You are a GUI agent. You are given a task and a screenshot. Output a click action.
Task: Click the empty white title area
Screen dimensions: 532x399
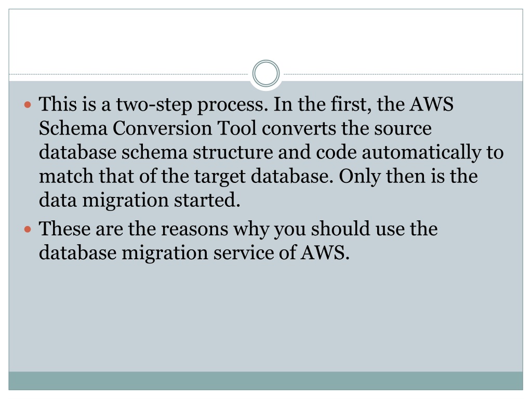click(x=266, y=34)
